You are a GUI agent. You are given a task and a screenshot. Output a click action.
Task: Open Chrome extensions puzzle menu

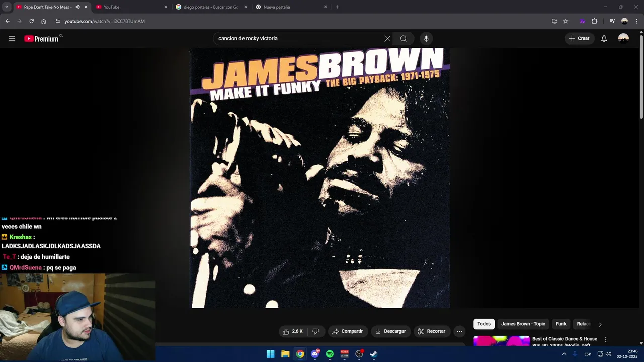tap(594, 21)
